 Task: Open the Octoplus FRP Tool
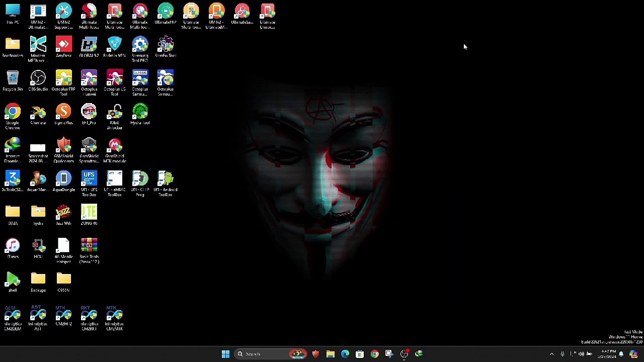tap(63, 83)
